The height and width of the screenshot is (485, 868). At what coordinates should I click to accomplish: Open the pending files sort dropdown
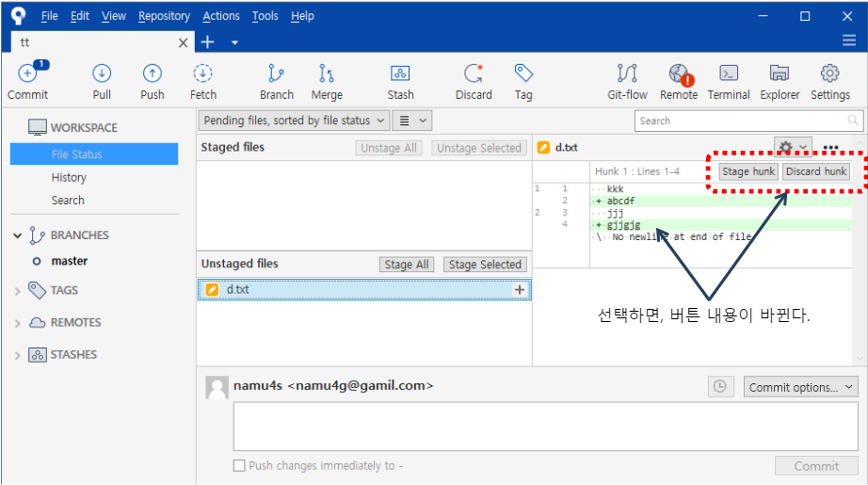point(295,121)
